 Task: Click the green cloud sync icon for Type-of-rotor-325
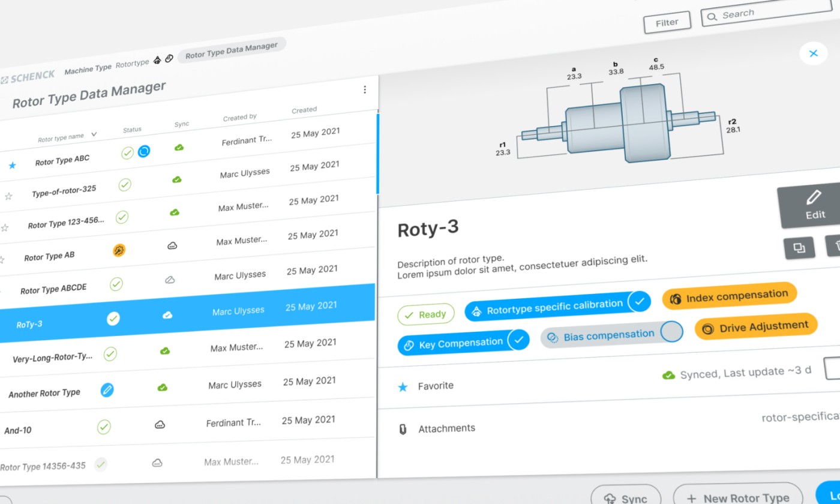coord(177,179)
